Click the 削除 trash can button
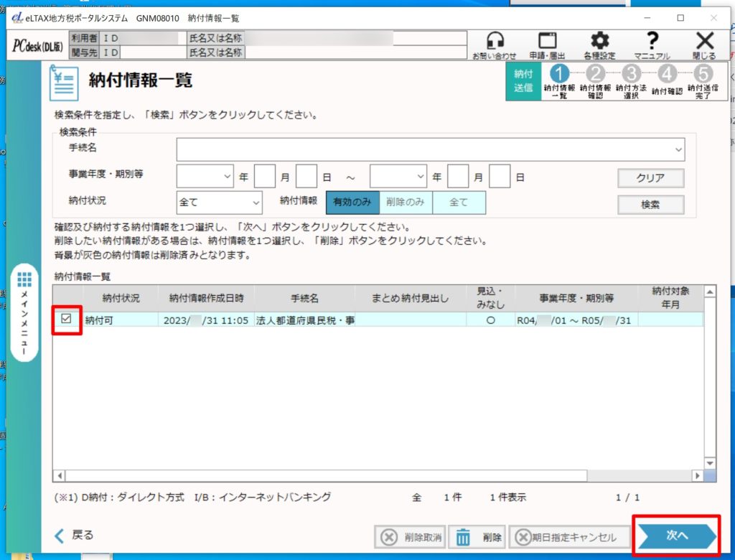 coord(477,537)
